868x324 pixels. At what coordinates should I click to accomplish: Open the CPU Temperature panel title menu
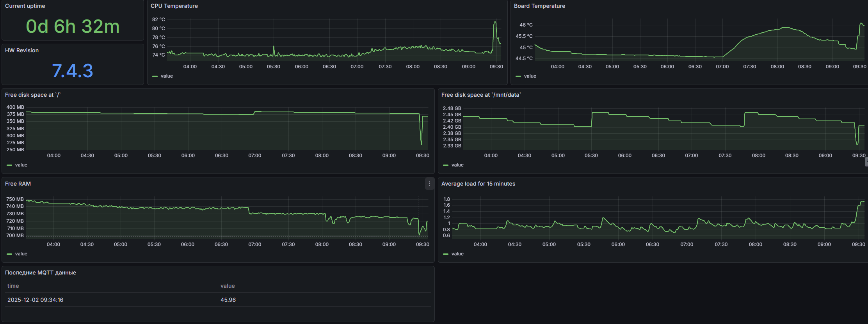pos(174,6)
